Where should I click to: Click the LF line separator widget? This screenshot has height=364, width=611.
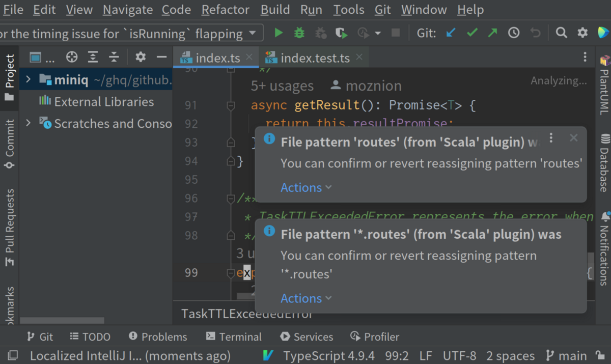(426, 355)
